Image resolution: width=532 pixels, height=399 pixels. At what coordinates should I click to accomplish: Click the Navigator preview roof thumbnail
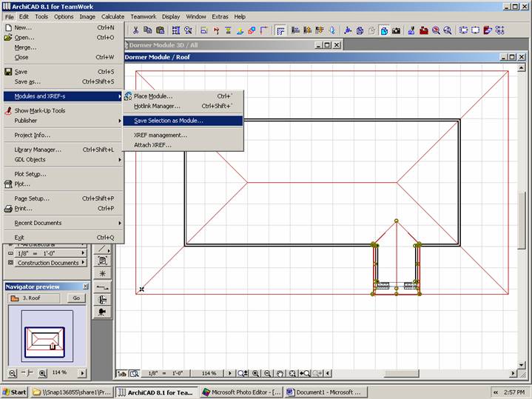pos(47,335)
